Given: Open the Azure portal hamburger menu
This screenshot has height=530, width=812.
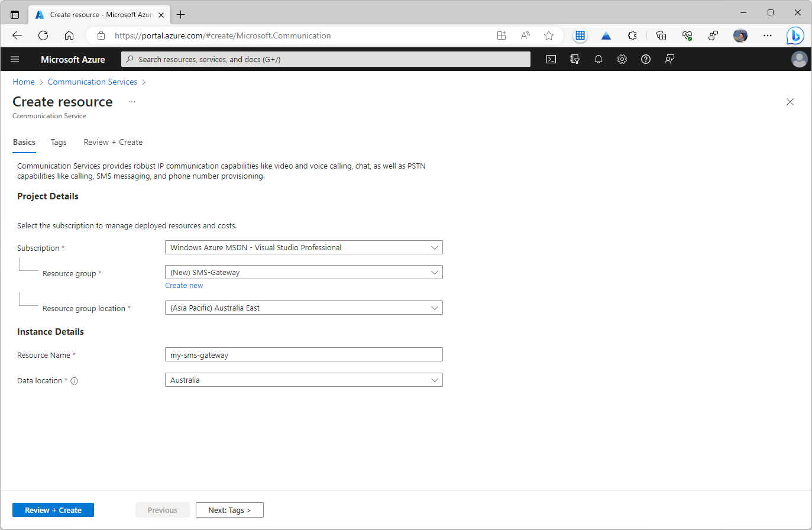Looking at the screenshot, I should 15,59.
